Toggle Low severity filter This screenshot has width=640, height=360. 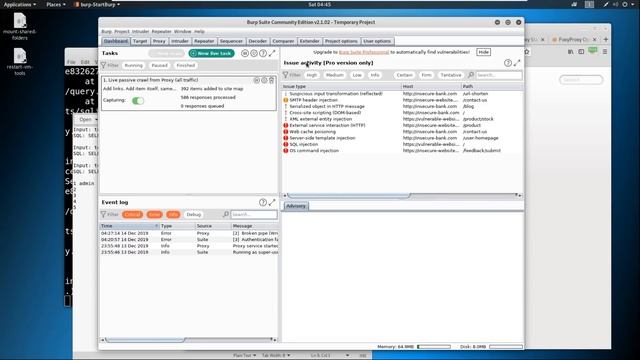[x=357, y=75]
